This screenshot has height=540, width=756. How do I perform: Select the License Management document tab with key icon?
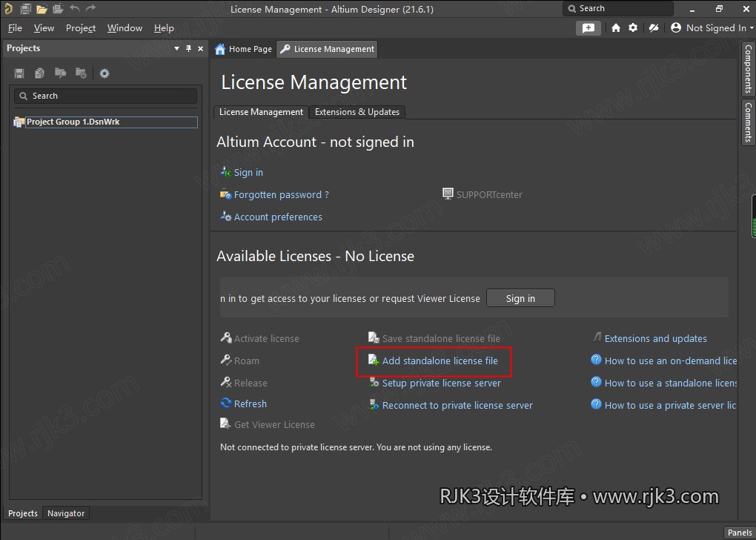coord(327,49)
